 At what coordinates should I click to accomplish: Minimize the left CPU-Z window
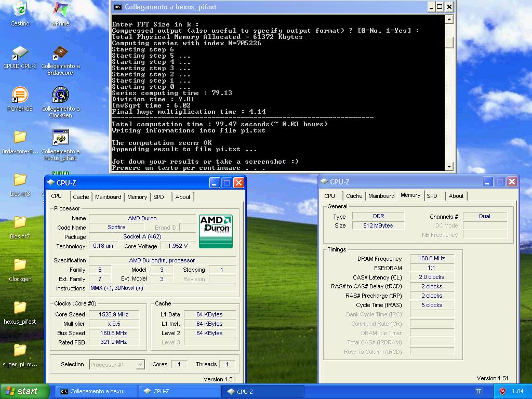[x=215, y=182]
